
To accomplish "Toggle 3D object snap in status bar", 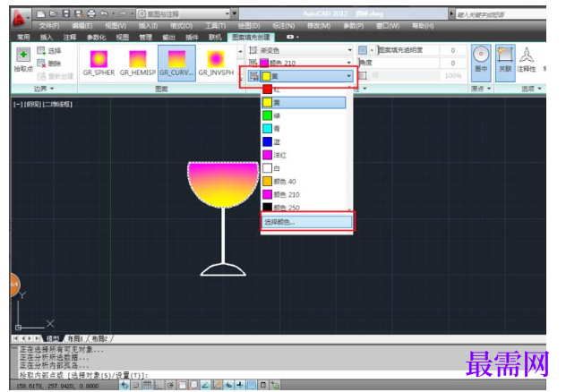I will point(193,385).
